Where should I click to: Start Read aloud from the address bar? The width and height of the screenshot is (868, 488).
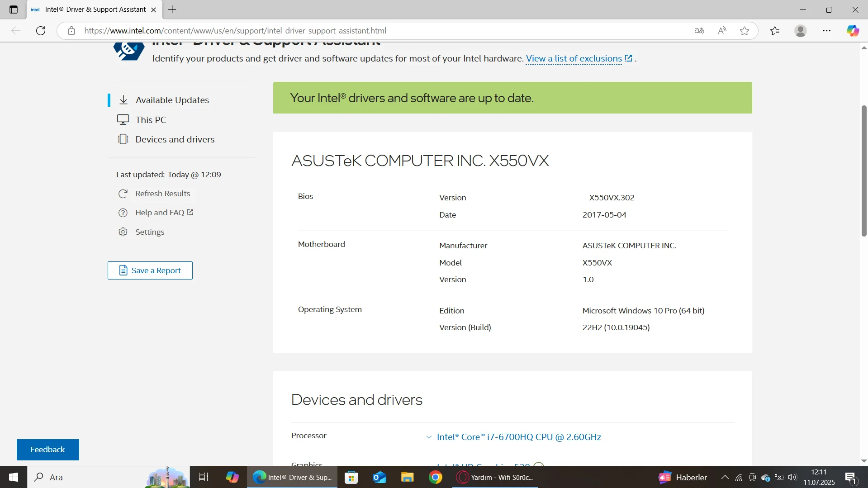click(722, 31)
